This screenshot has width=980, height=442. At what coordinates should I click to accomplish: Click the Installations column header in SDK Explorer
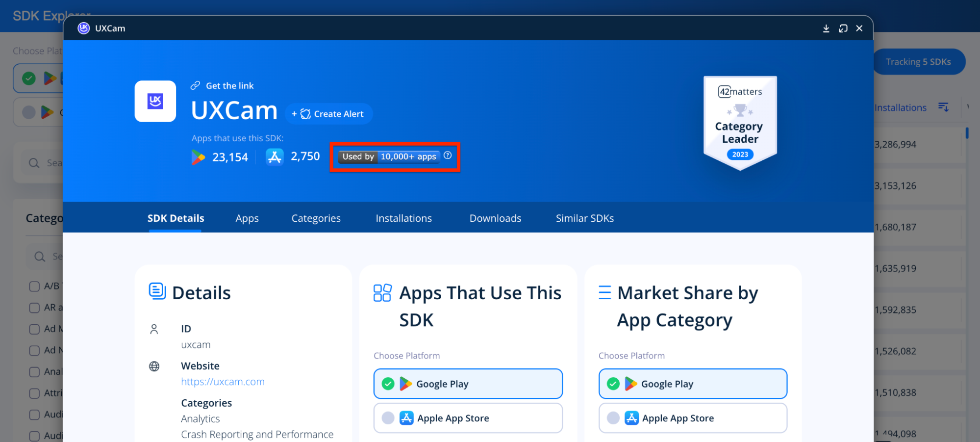(x=901, y=107)
